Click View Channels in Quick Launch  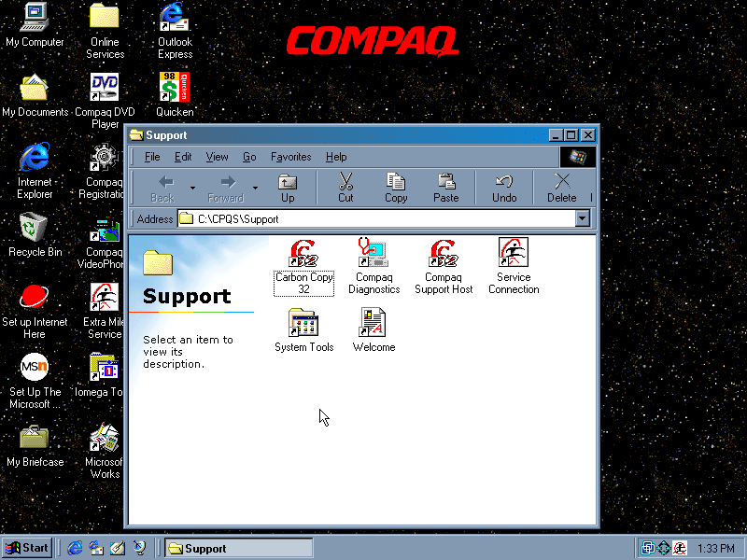click(x=139, y=548)
